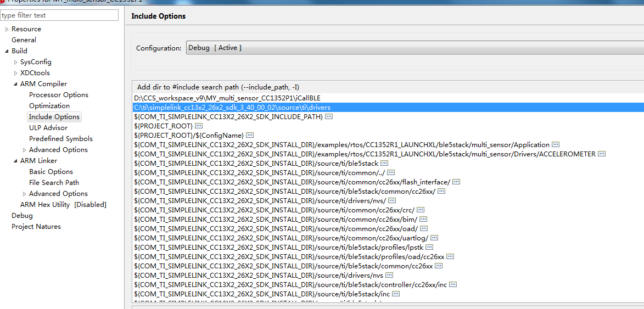Select ARM Hex Utility [Disabled] item
The height and width of the screenshot is (309, 644).
(63, 204)
